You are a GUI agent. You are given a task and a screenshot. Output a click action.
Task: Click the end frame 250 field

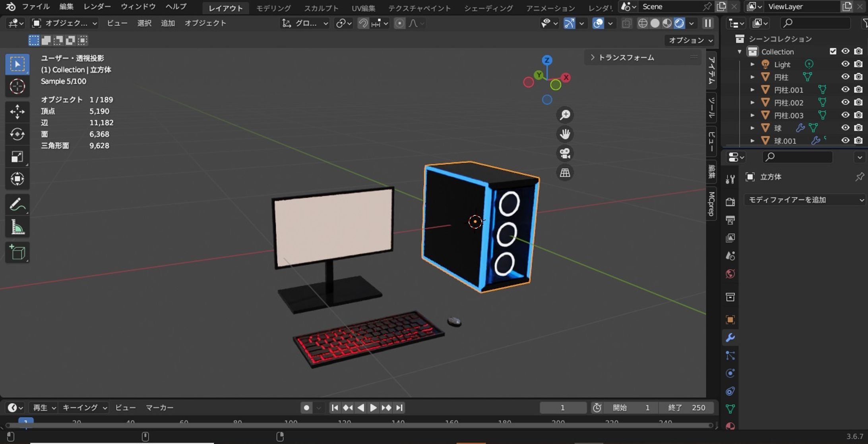click(x=687, y=407)
